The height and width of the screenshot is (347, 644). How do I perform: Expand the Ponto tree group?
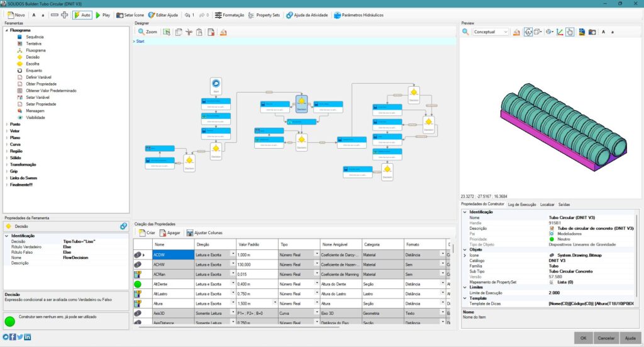(6, 124)
